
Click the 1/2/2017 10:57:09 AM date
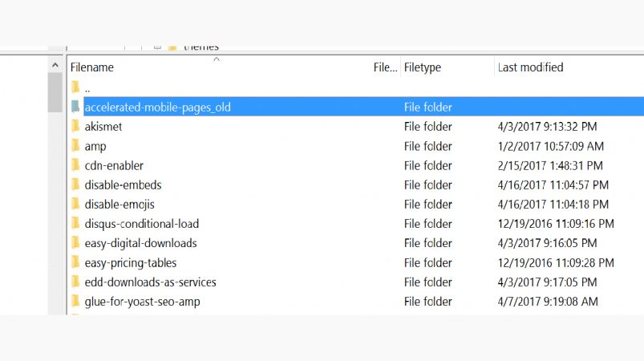point(551,146)
